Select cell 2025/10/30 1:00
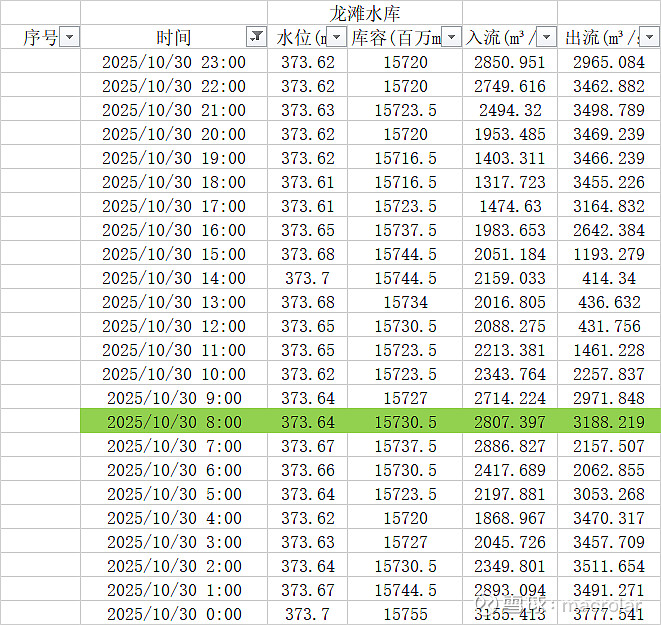This screenshot has height=625, width=661. [174, 590]
